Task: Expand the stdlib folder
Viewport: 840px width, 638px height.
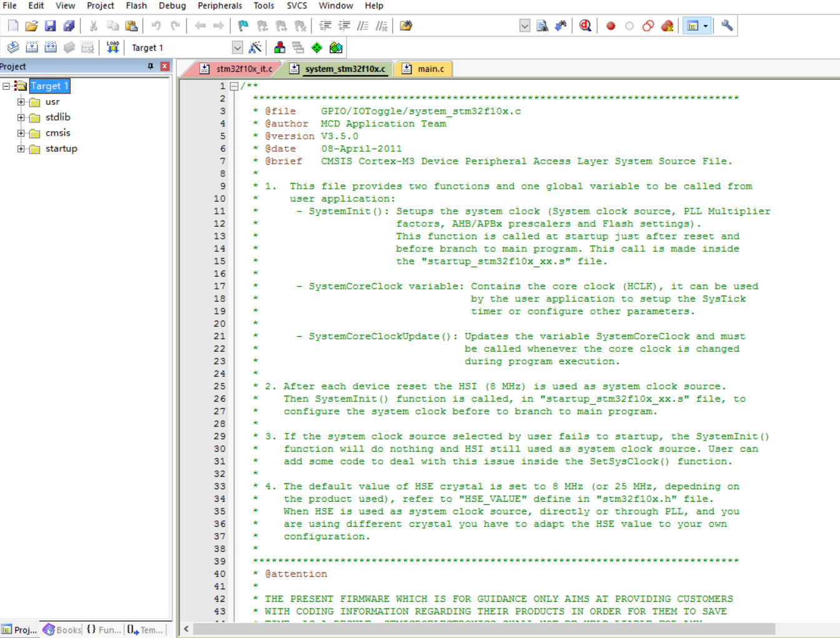Action: pyautogui.click(x=21, y=117)
